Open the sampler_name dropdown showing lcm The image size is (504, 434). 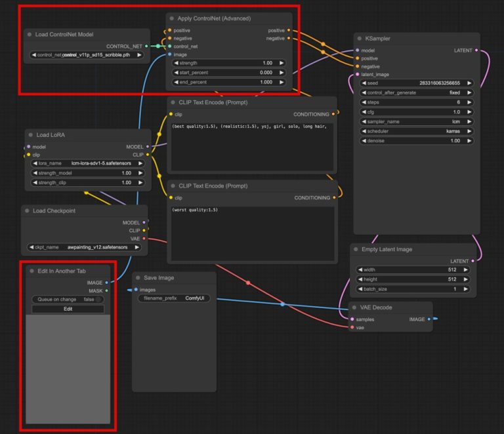click(x=416, y=122)
